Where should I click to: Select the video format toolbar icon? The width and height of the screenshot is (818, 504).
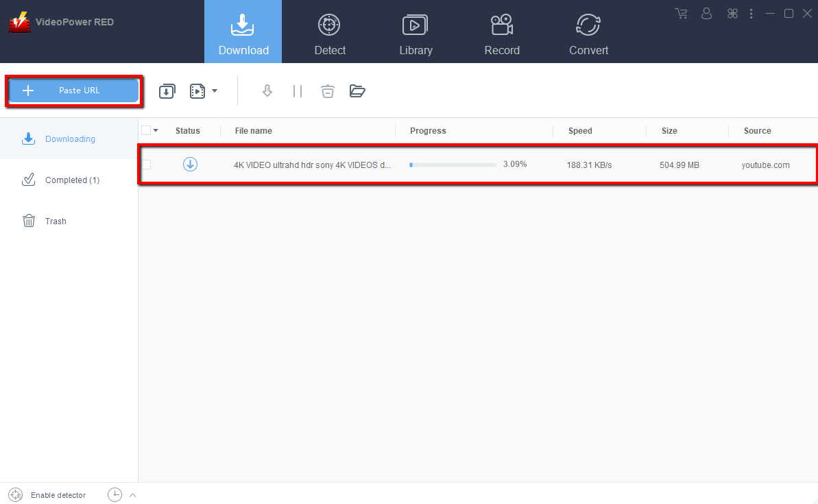pos(197,91)
